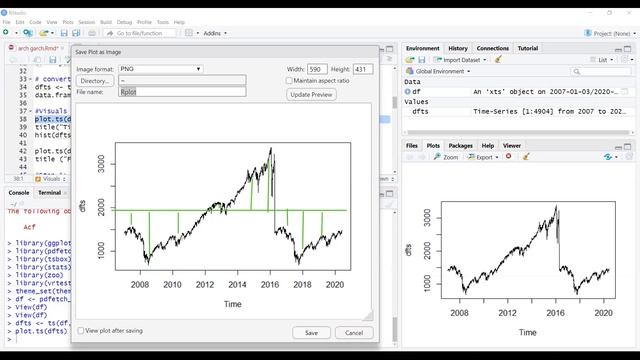Open the new file dropdown arrow
Screen dimensions: 640x360
pyautogui.click(x=16, y=33)
